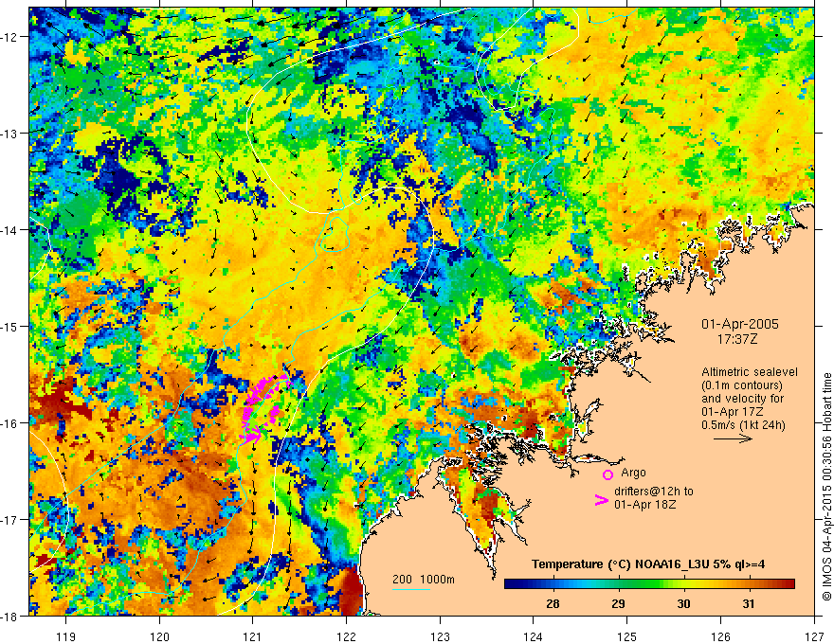
Task: Click the 'Argo' legend label
Action: click(633, 473)
